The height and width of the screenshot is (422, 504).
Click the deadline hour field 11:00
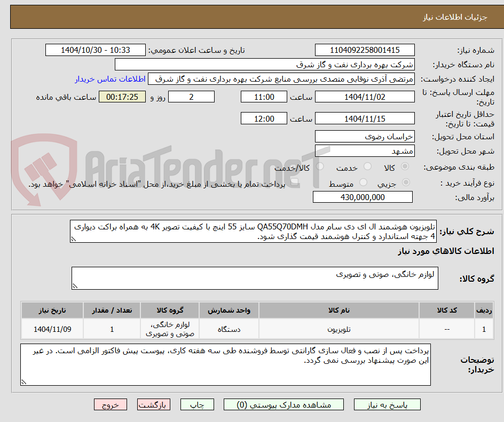[264, 97]
